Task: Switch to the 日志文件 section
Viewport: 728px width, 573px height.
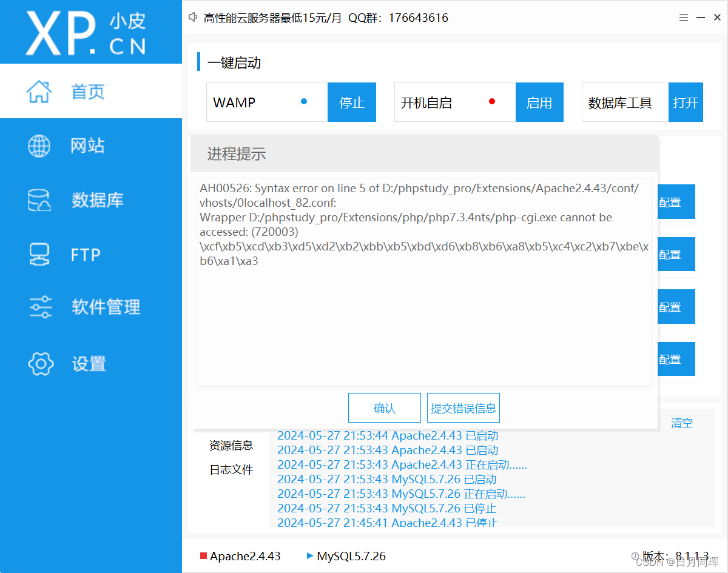Action: [x=231, y=469]
